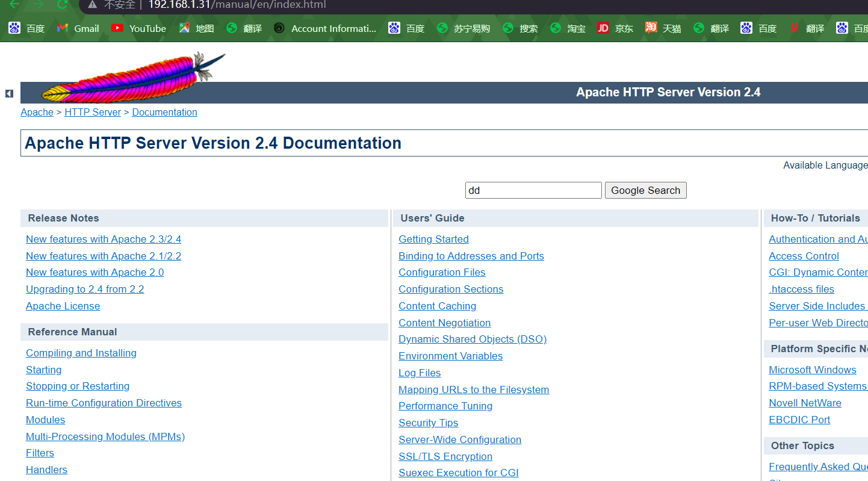The height and width of the screenshot is (481, 868).
Task: Click the browser reload button
Action: [62, 5]
